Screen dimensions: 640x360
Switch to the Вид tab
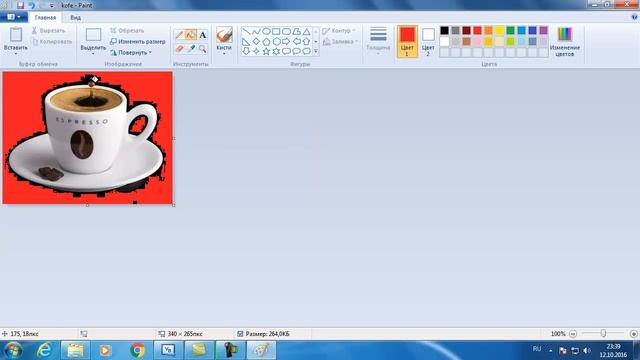(x=76, y=18)
